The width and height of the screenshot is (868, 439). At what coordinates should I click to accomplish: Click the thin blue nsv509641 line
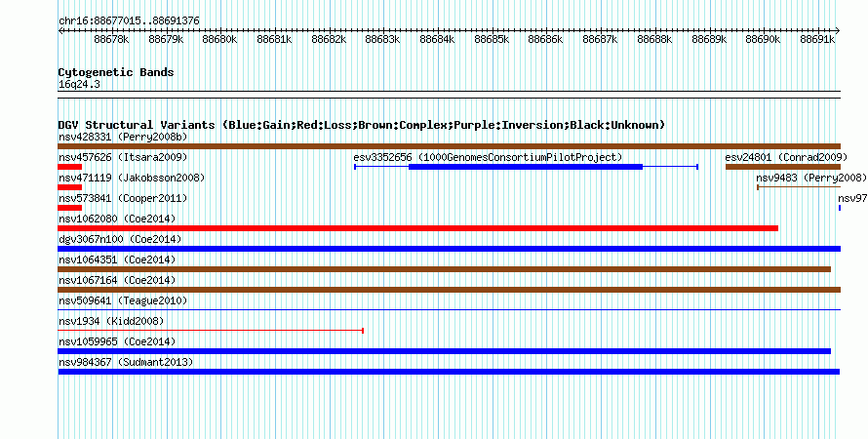coord(449,310)
